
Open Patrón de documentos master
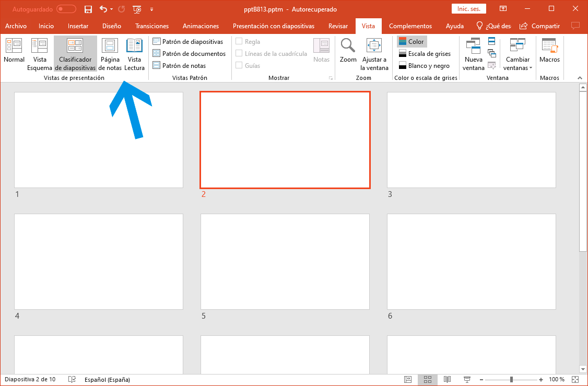tap(190, 54)
